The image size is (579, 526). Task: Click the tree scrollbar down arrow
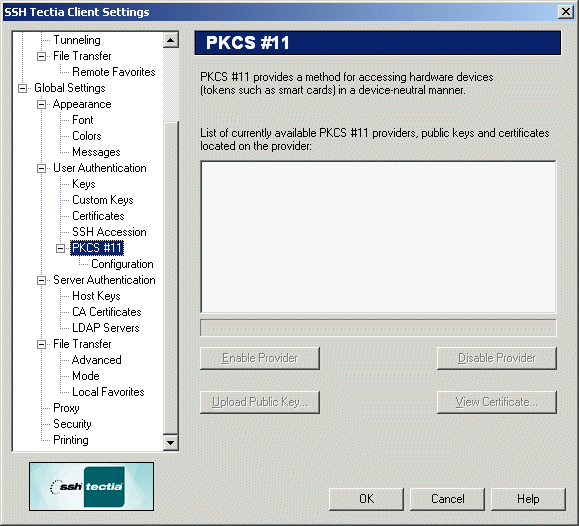click(171, 442)
